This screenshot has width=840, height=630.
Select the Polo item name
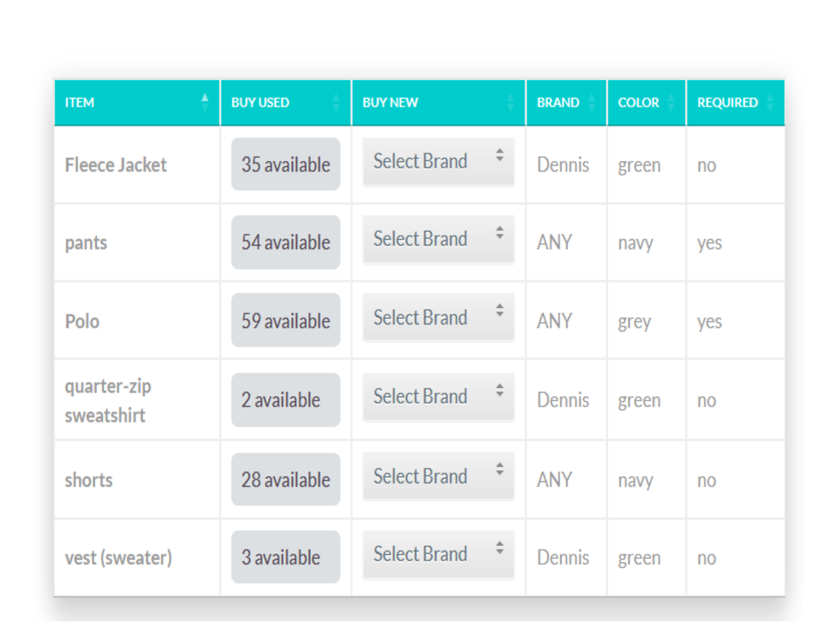pos(82,322)
